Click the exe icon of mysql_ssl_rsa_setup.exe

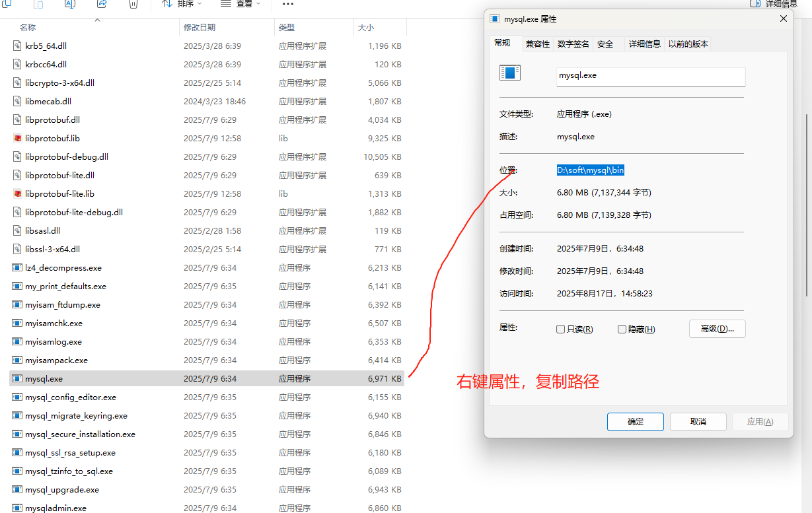pos(18,453)
